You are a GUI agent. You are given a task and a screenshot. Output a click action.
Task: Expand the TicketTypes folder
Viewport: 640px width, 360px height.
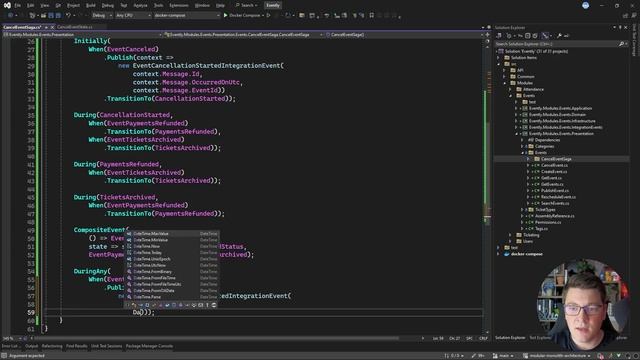522,210
